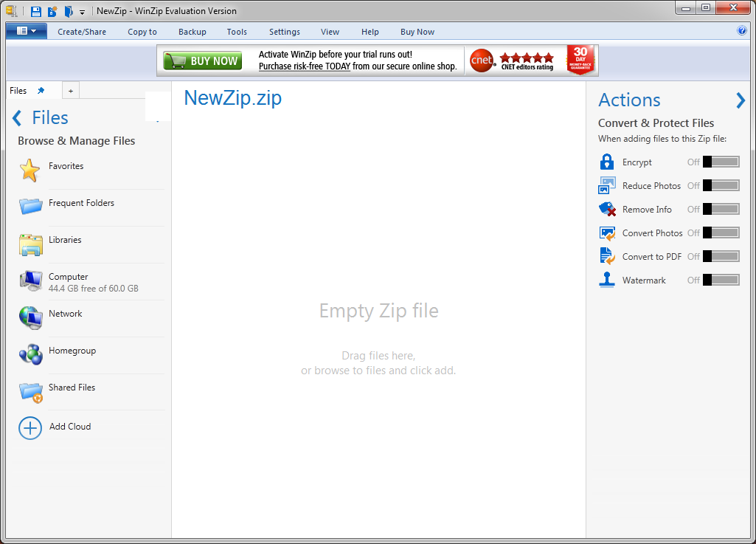Switch on Convert to PDF
The height and width of the screenshot is (544, 756).
(x=721, y=256)
